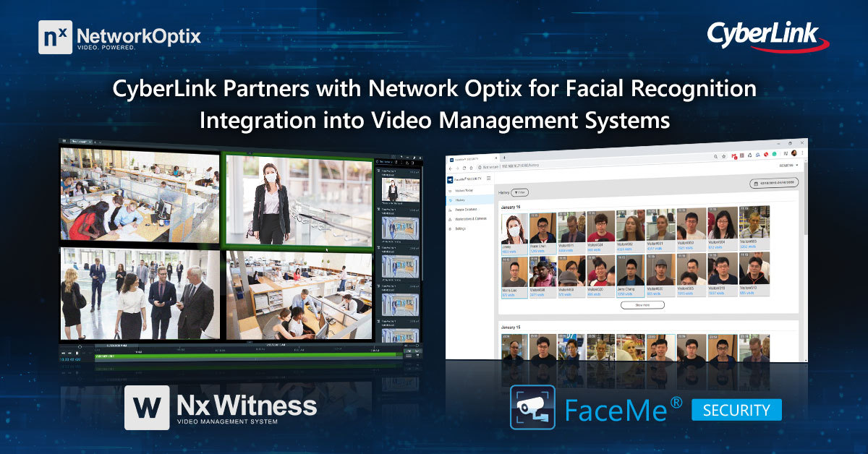Open a new browser tab with plus icon
The image size is (868, 454).
tap(503, 157)
